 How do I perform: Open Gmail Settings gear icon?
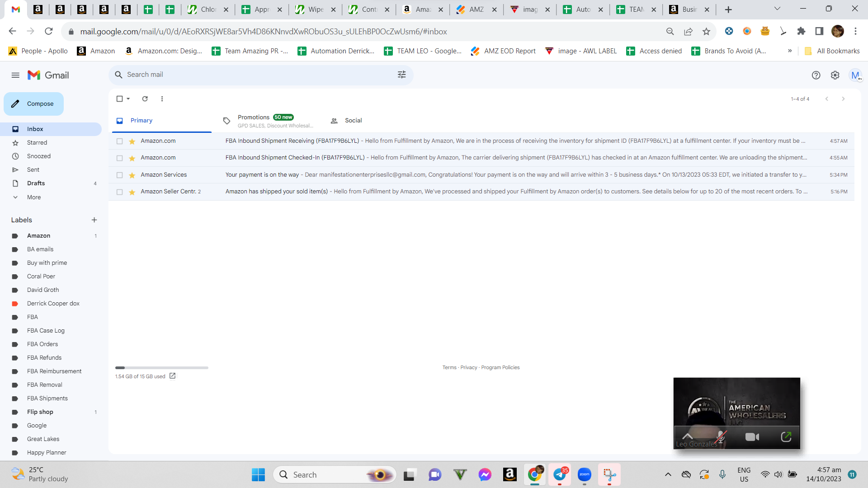point(835,75)
